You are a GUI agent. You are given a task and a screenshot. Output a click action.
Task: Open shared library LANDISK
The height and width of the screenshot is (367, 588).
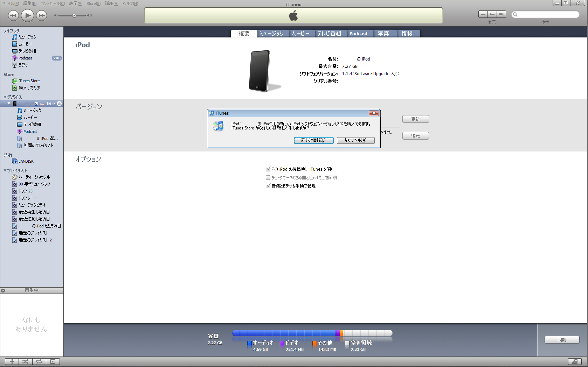pos(26,161)
